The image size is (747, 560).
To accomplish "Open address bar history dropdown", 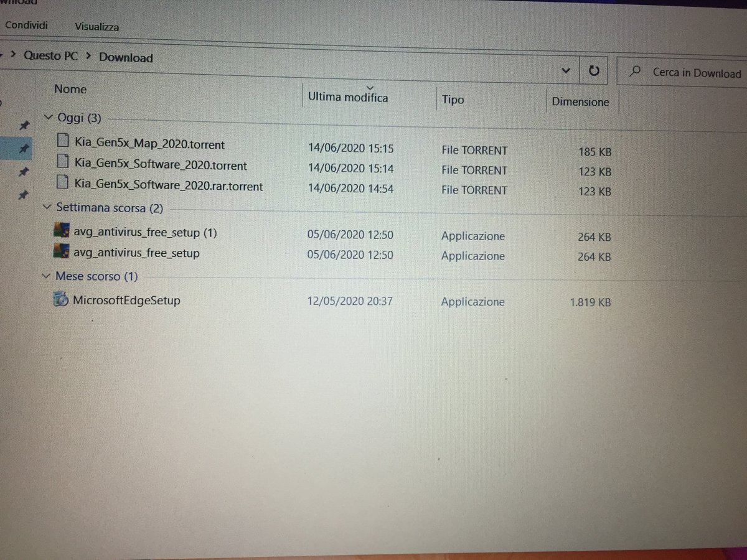I will 565,70.
